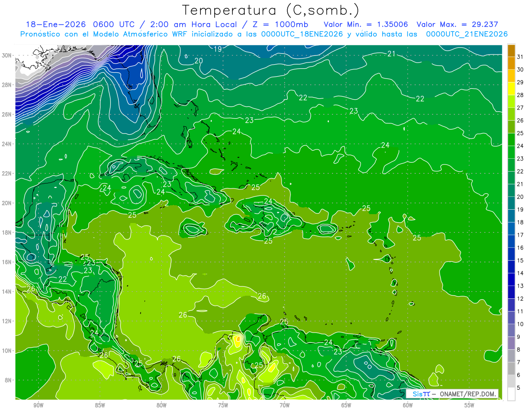The width and height of the screenshot is (532, 411).
Task: Click the '14N' latitude axis label
Action: [x=7, y=291]
